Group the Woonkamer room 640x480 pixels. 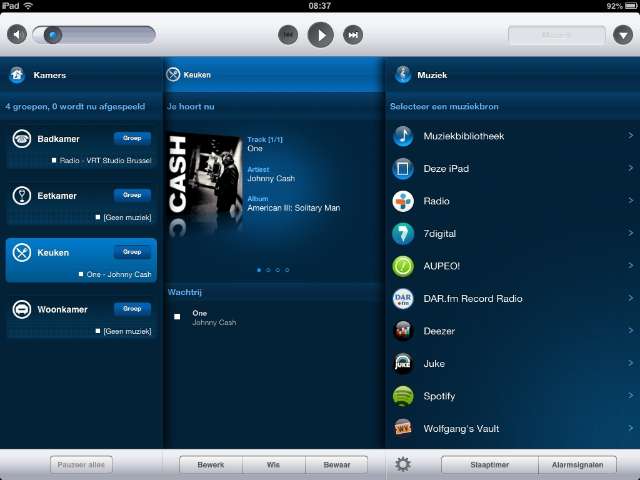(x=132, y=309)
